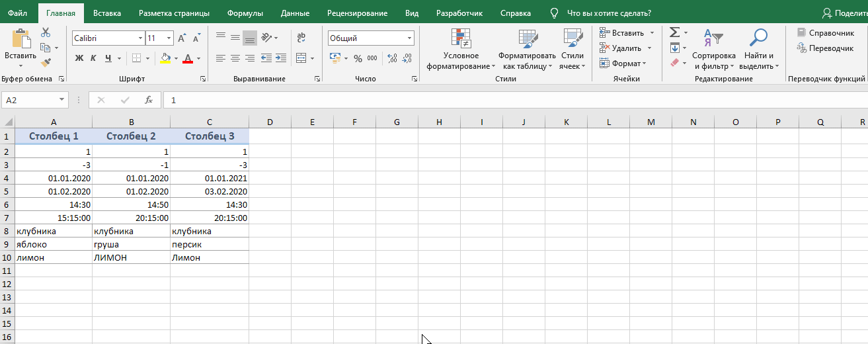Toggle italic К formatting

coord(94,58)
